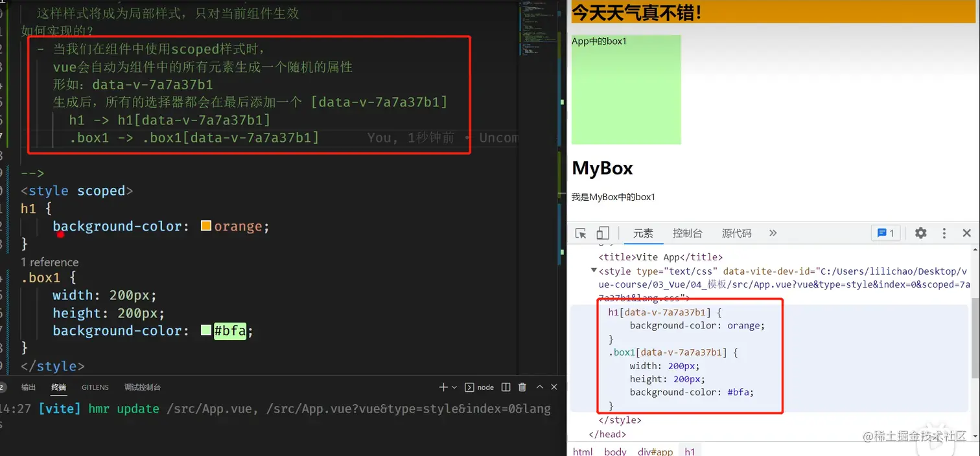This screenshot has height=456, width=980.
Task: Switch to the 源代码 (Sources) tab
Action: (736, 233)
